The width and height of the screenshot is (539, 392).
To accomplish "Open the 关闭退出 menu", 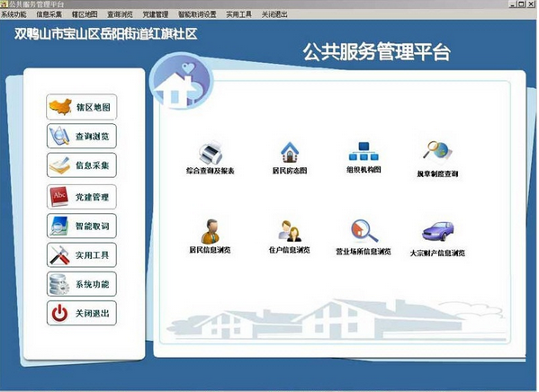I will (x=274, y=14).
